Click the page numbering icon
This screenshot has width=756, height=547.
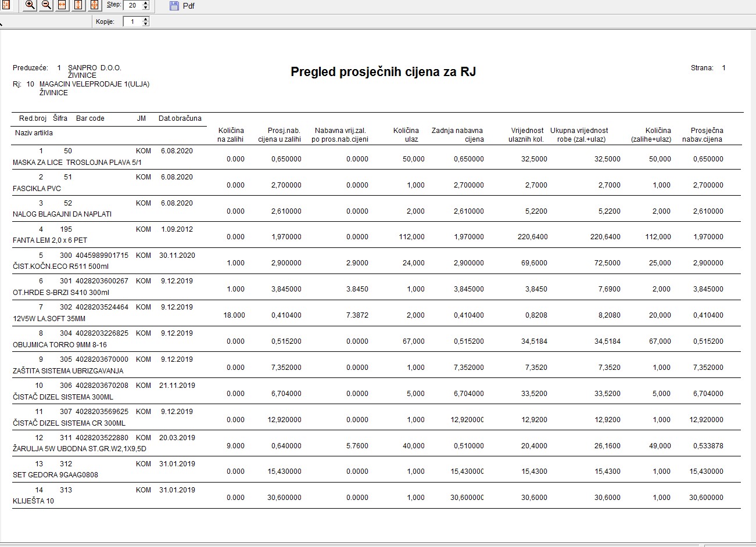(x=5, y=5)
